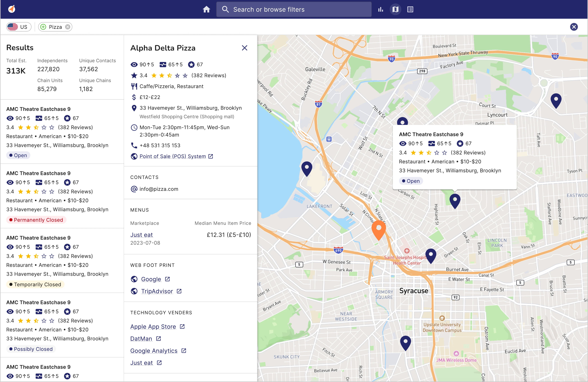The width and height of the screenshot is (588, 382).
Task: Open Google web footprint link
Action: 151,279
